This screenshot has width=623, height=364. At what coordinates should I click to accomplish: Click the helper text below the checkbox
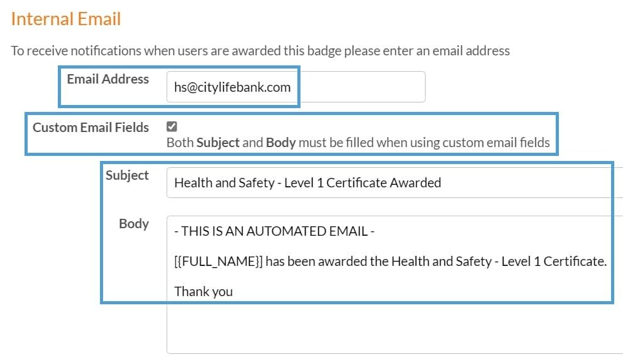tap(358, 143)
